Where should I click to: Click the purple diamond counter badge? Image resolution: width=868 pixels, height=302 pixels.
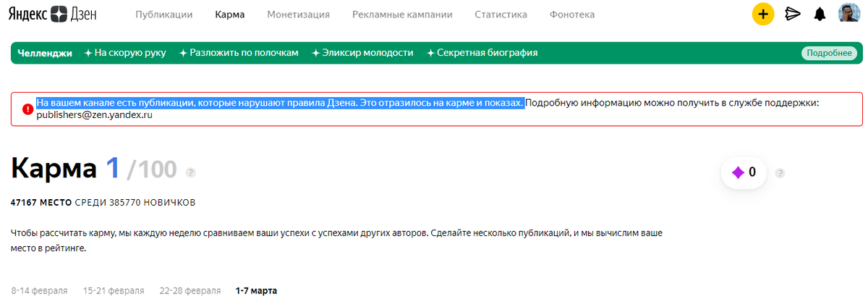[744, 172]
